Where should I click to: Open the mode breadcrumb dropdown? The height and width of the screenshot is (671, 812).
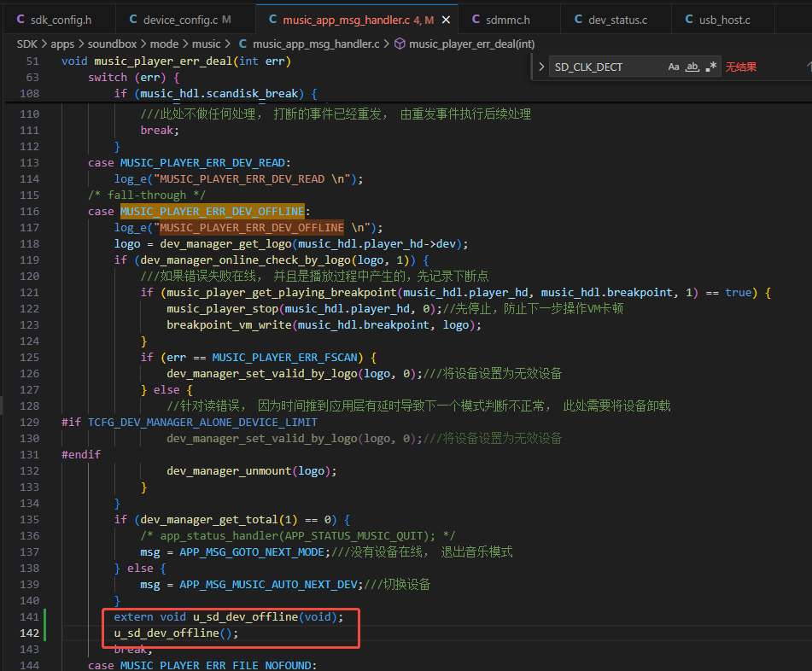click(x=164, y=44)
